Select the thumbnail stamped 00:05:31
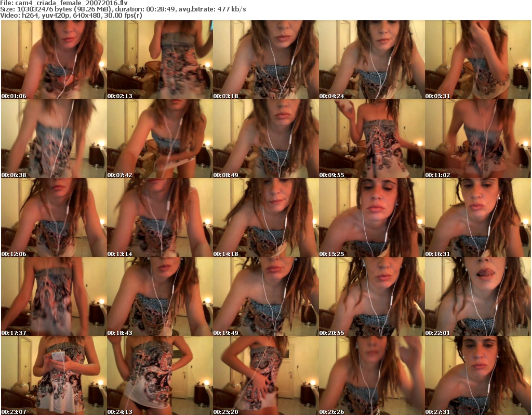 (478, 60)
